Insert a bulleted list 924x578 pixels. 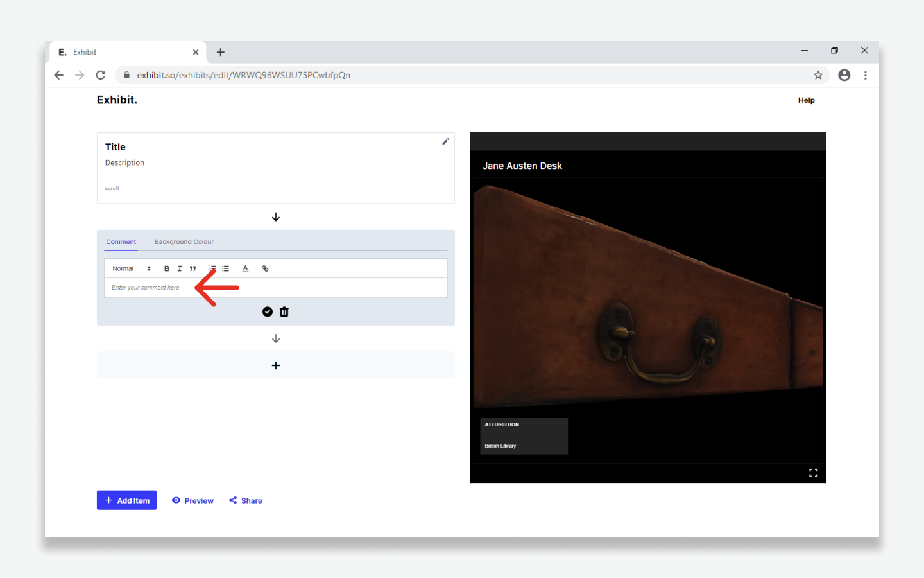[x=226, y=268]
